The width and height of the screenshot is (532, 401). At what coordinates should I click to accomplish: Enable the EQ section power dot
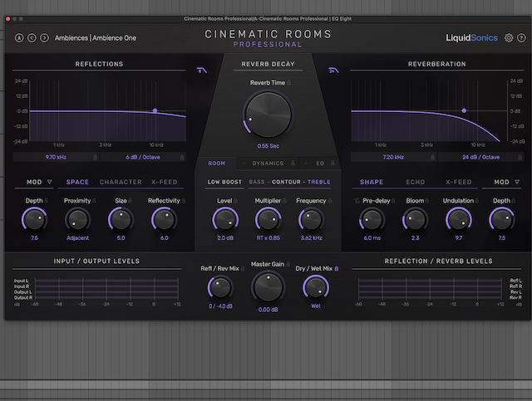pyautogui.click(x=306, y=164)
